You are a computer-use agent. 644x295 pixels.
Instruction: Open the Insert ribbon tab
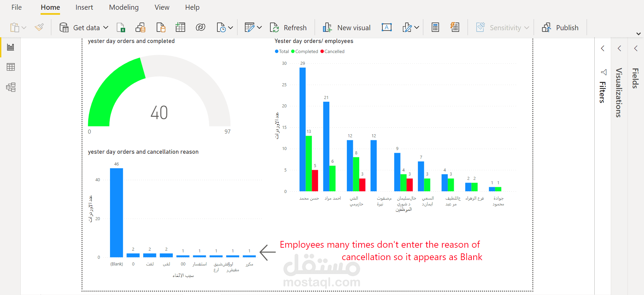[x=84, y=7]
